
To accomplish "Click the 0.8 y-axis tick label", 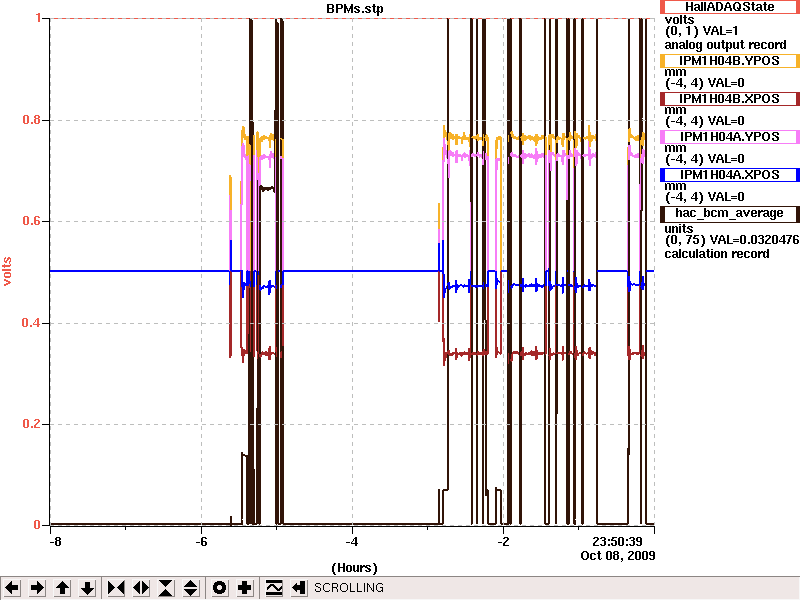I will coord(32,120).
